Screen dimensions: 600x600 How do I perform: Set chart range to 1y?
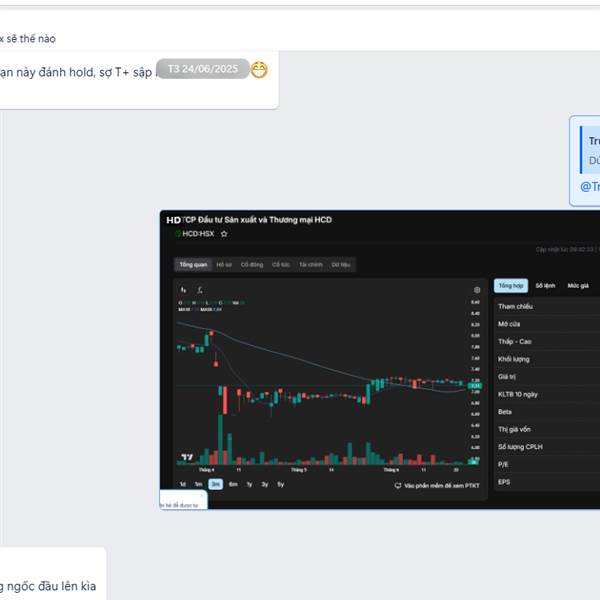click(249, 484)
